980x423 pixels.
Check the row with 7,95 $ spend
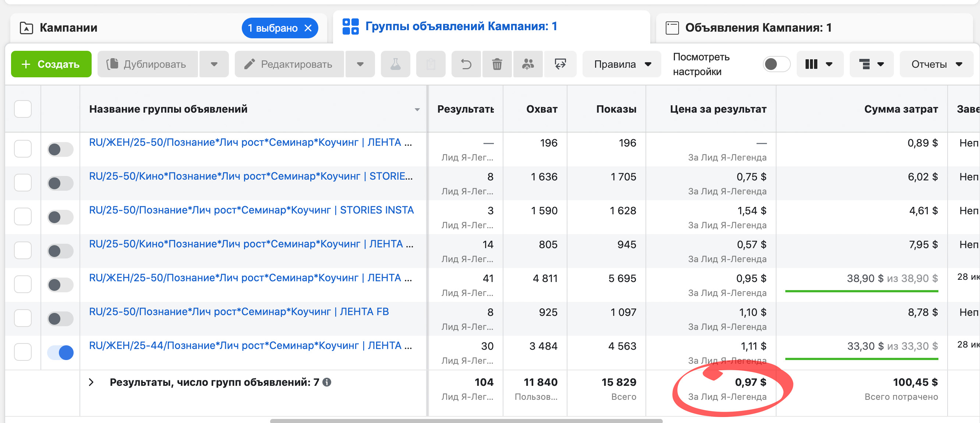[23, 250]
